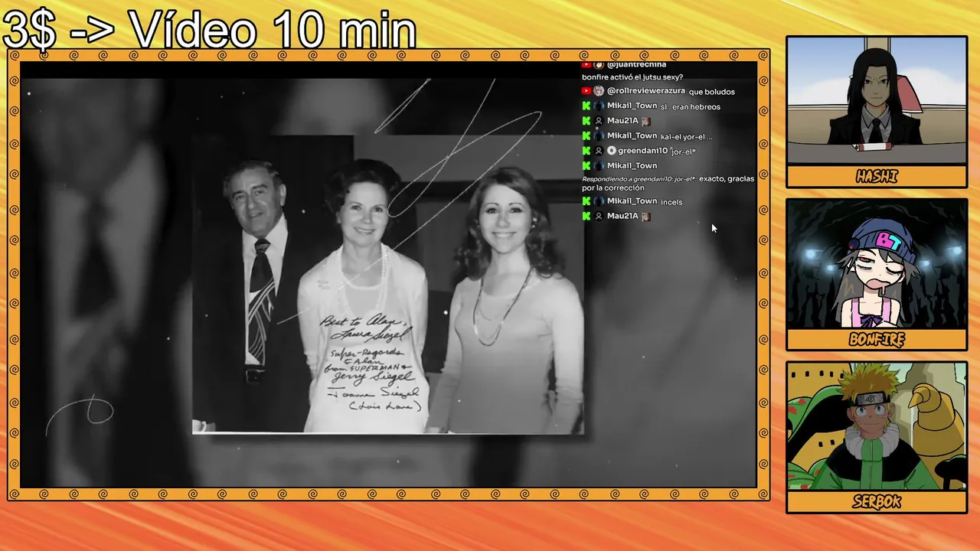Open the @rollreviewerazura profile avatar
Screen dimensions: 980x551
[x=599, y=91]
